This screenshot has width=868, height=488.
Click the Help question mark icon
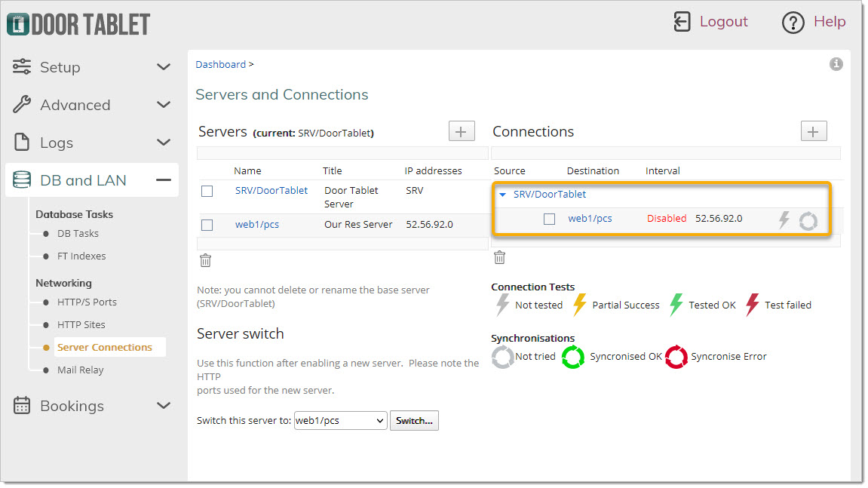793,23
